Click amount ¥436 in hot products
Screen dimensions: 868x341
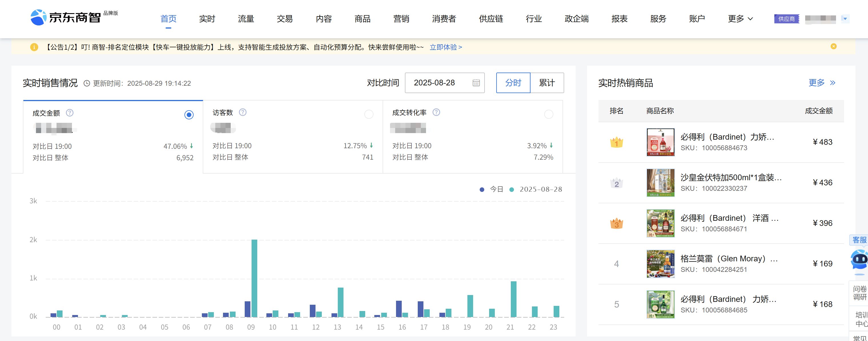click(822, 183)
